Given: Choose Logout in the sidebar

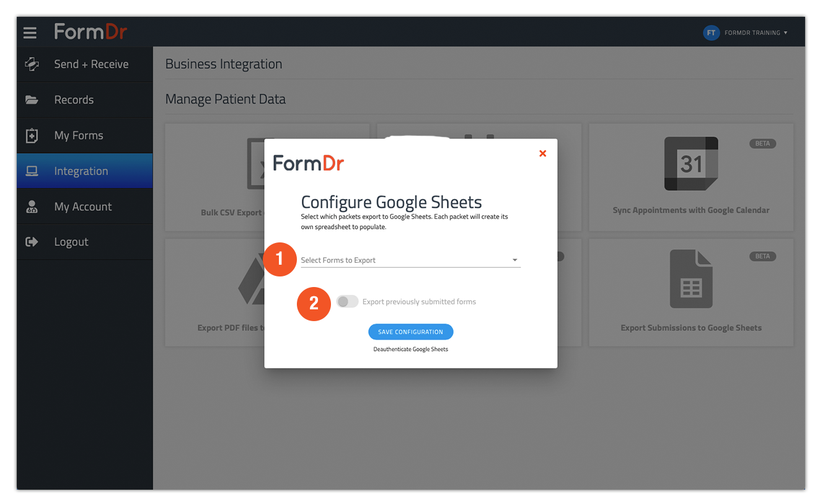Looking at the screenshot, I should click(x=84, y=242).
